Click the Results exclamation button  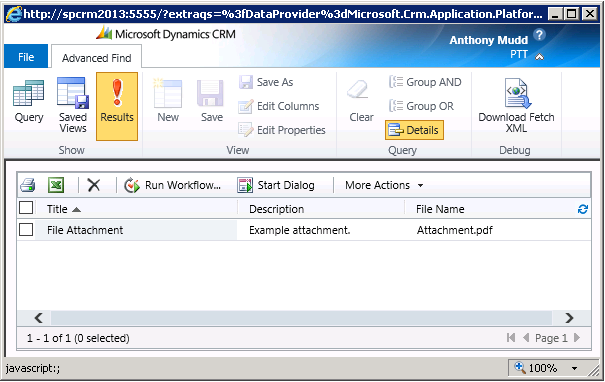coord(117,106)
